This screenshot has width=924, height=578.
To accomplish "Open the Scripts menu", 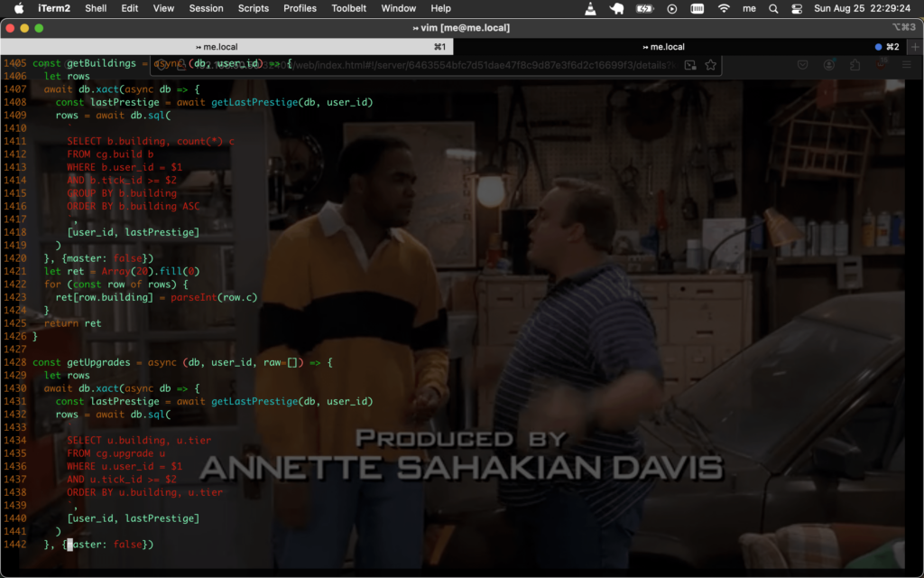I will (x=254, y=8).
